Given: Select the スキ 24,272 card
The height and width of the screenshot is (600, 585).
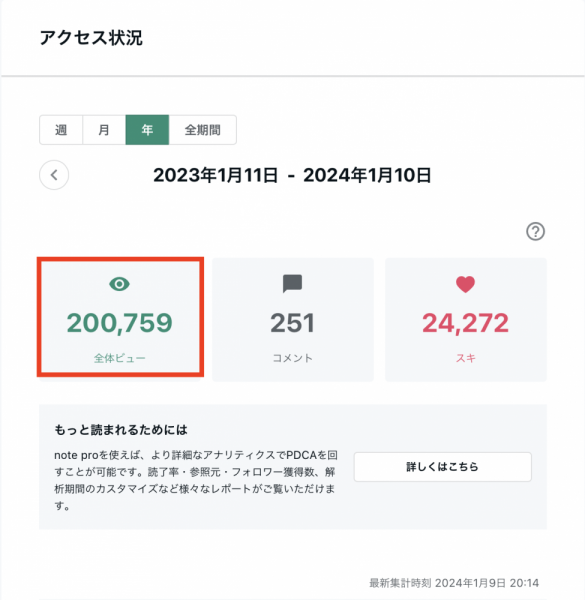Looking at the screenshot, I should coord(466,319).
